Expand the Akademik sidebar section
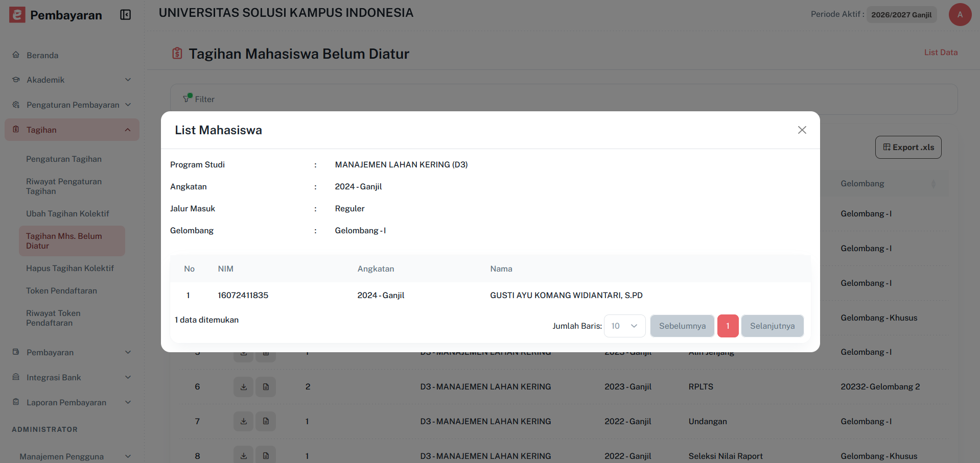Image resolution: width=980 pixels, height=463 pixels. pyautogui.click(x=128, y=80)
